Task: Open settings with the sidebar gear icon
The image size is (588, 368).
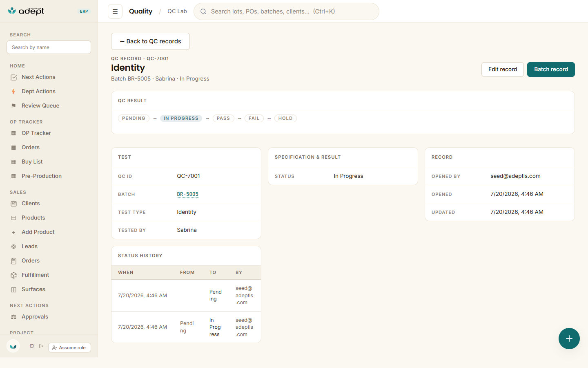Action: coord(32,346)
